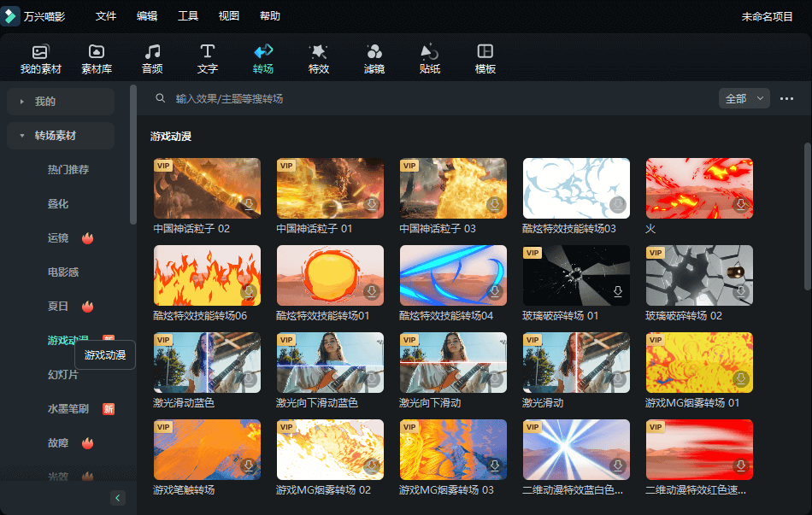The height and width of the screenshot is (515, 812).
Task: Open the 贴纸 stickers panel
Action: [430, 59]
